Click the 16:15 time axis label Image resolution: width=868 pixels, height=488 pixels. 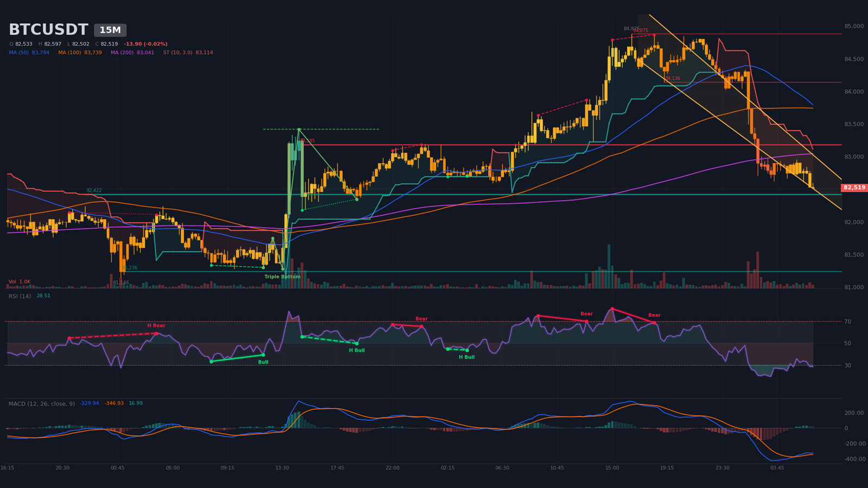8,468
